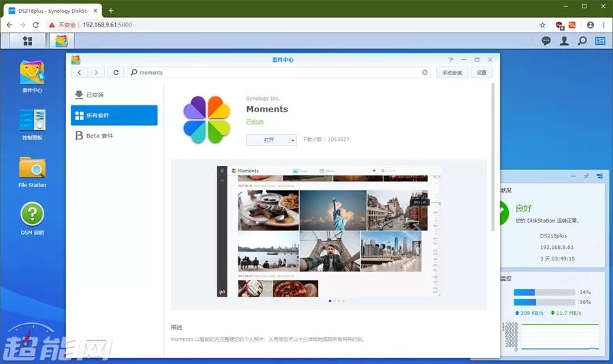Viewport: 613px width, 364px height.
Task: Open 控制面板 desktop shortcut
Action: click(x=32, y=125)
